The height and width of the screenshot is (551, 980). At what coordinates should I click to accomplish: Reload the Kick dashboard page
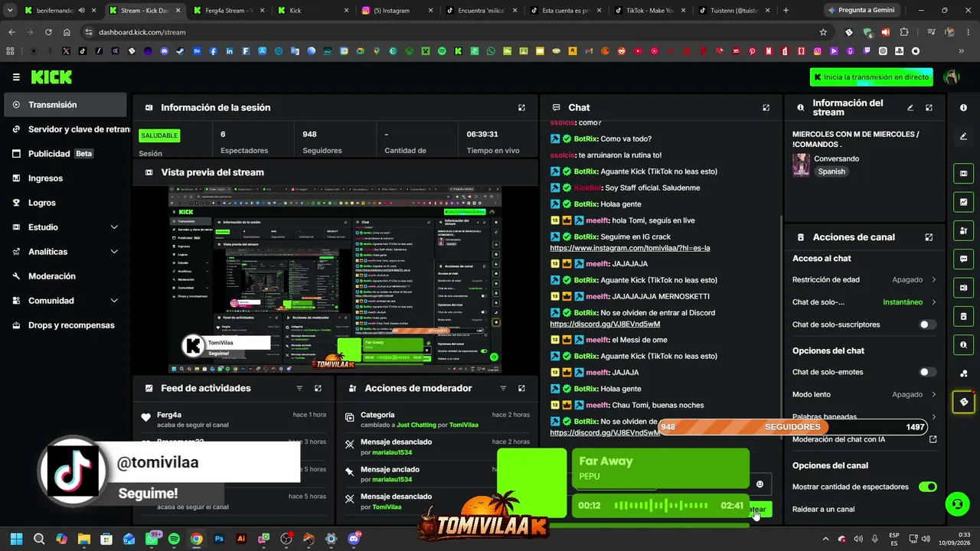click(x=48, y=32)
